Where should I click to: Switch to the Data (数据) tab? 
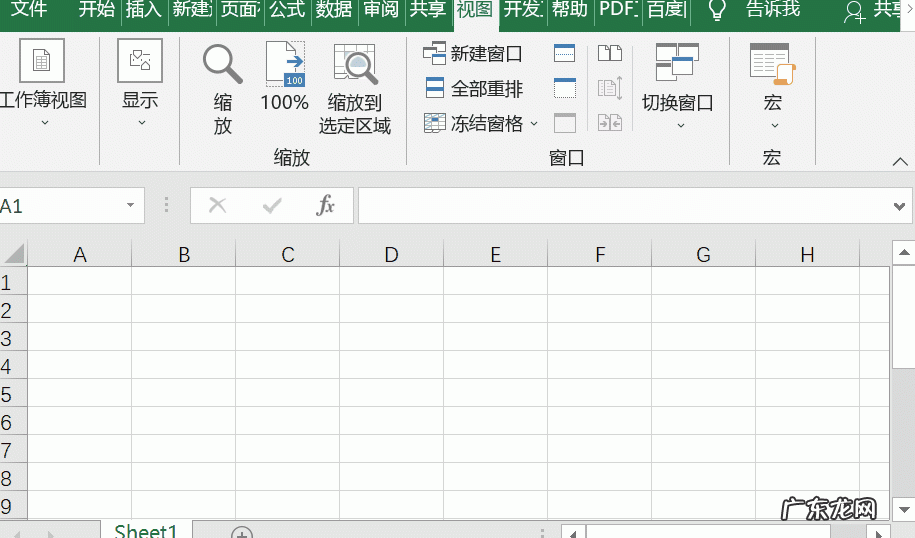(x=333, y=10)
